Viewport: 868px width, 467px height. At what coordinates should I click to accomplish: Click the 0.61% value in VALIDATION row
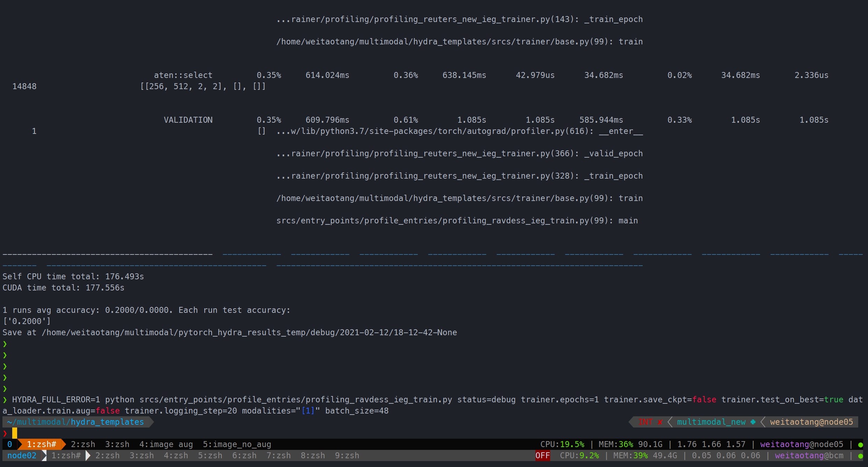406,120
